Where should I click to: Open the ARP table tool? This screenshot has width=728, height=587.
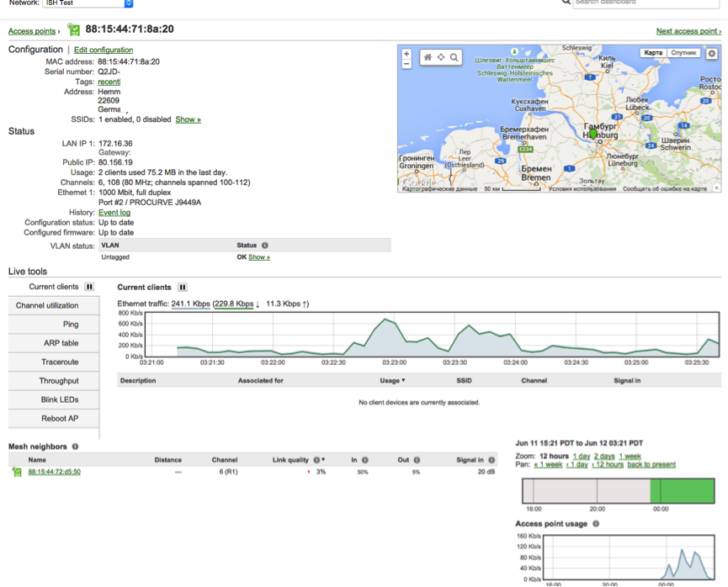pyautogui.click(x=54, y=343)
